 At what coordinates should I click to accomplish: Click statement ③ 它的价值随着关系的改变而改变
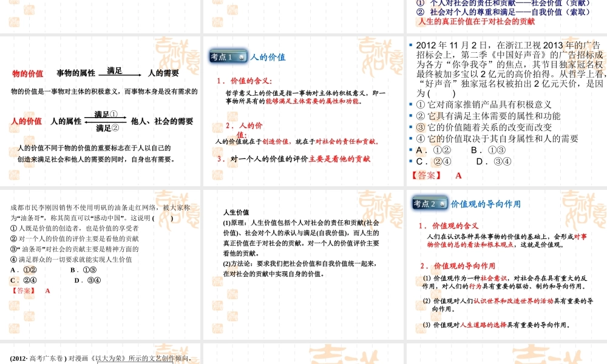[484, 127]
